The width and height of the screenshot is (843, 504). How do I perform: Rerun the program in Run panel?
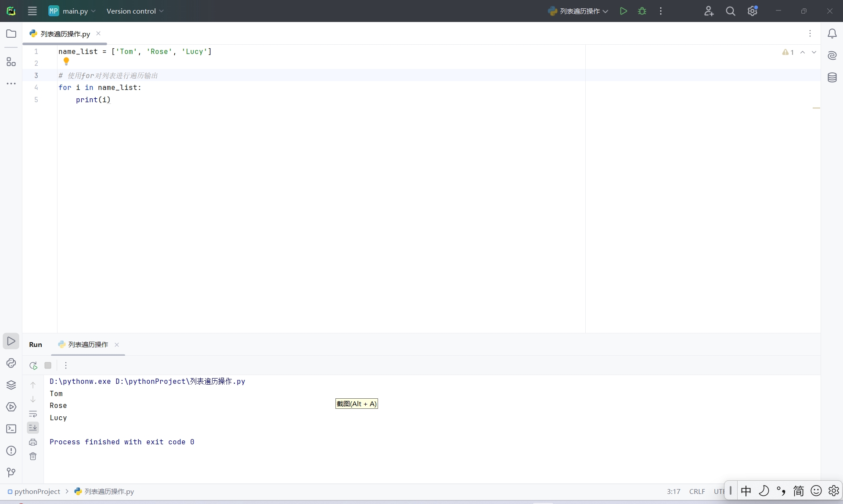point(33,365)
